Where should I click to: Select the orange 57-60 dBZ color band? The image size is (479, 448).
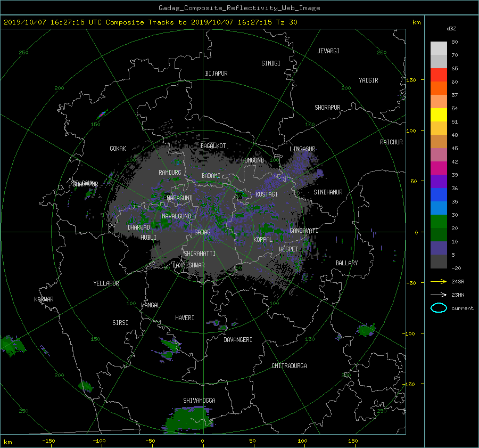pyautogui.click(x=439, y=88)
